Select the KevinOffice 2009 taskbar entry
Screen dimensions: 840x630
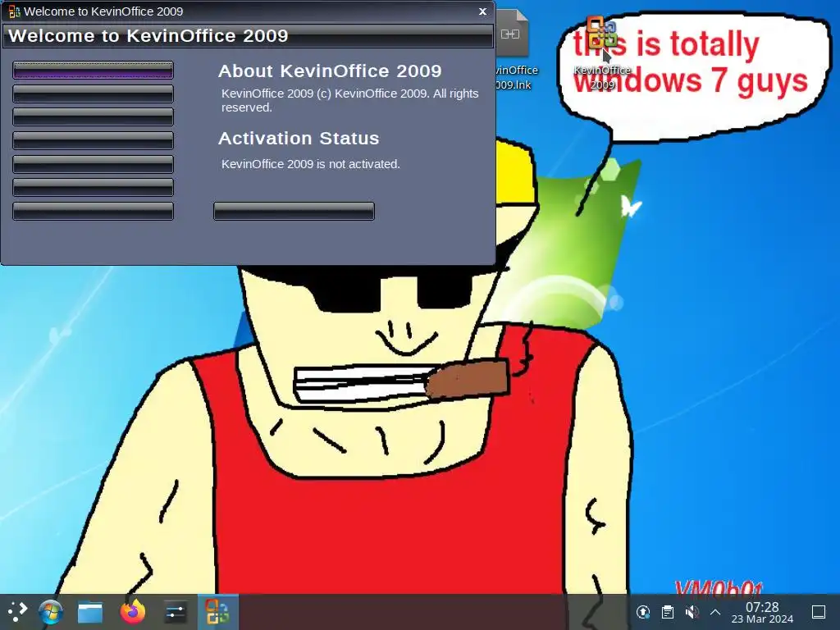217,612
